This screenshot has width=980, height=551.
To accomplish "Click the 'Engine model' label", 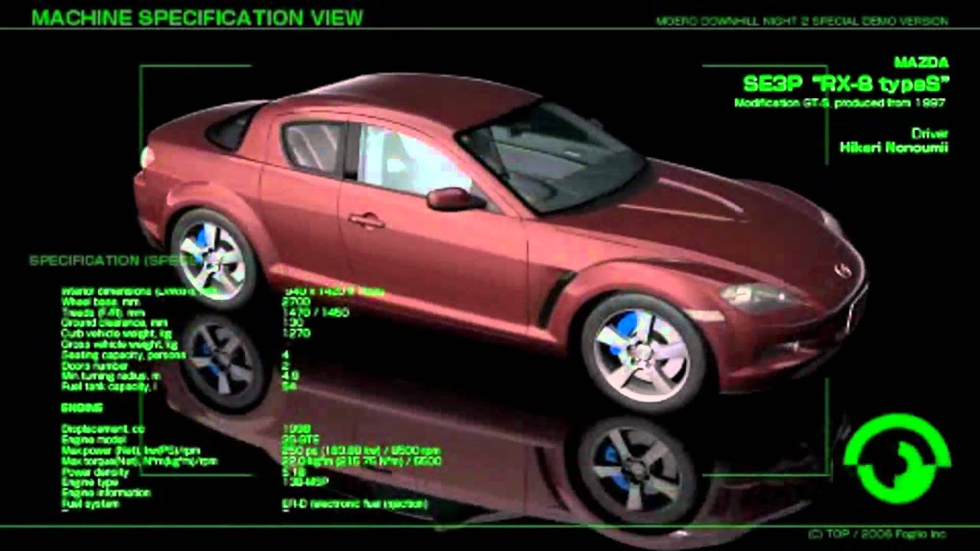I will point(93,440).
